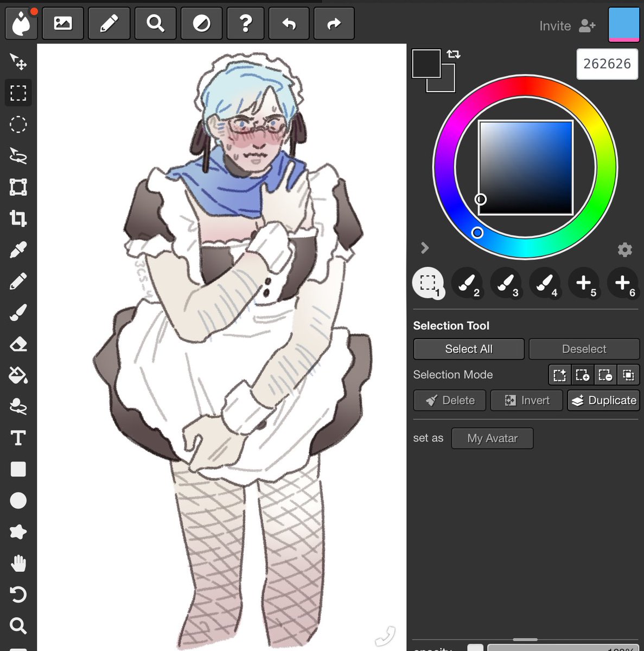The height and width of the screenshot is (651, 644).
Task: Duplicate the selection
Action: click(604, 400)
